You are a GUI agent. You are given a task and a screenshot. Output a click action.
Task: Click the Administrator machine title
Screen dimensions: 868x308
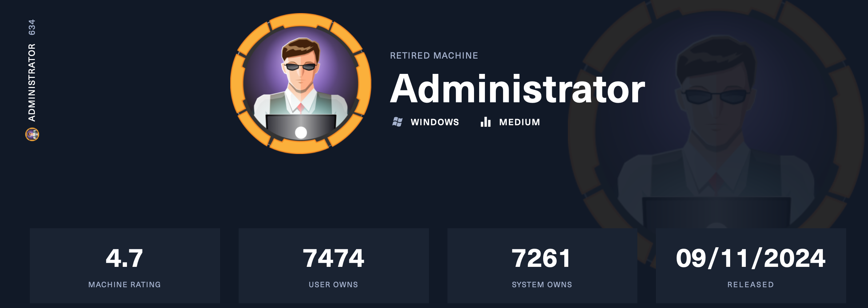[x=518, y=89]
